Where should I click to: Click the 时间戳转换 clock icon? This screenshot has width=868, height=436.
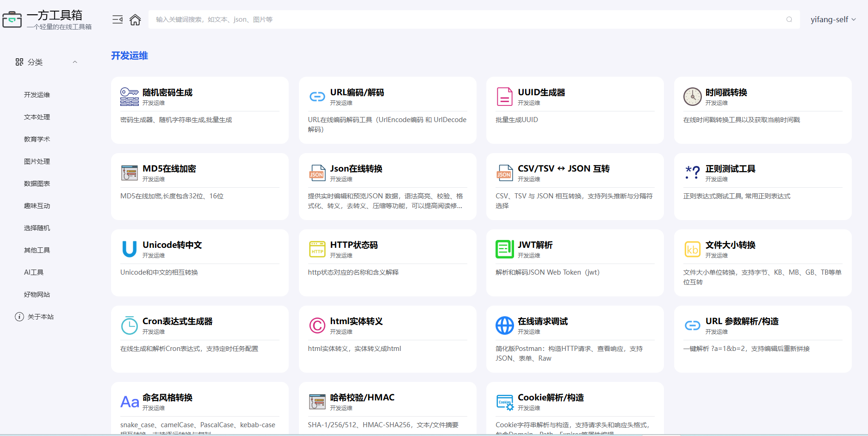pyautogui.click(x=693, y=97)
